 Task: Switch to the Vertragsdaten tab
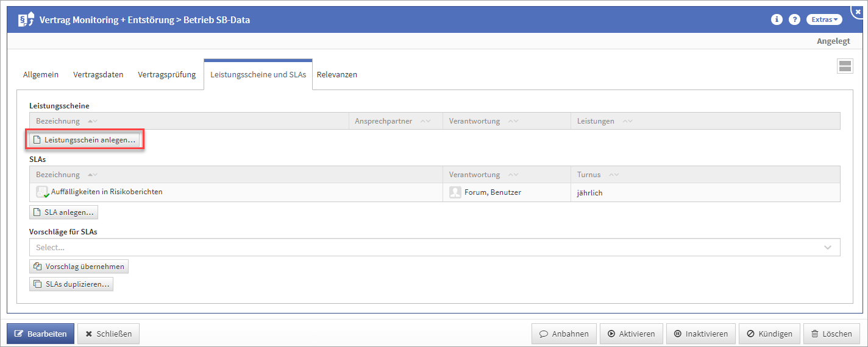pyautogui.click(x=98, y=75)
